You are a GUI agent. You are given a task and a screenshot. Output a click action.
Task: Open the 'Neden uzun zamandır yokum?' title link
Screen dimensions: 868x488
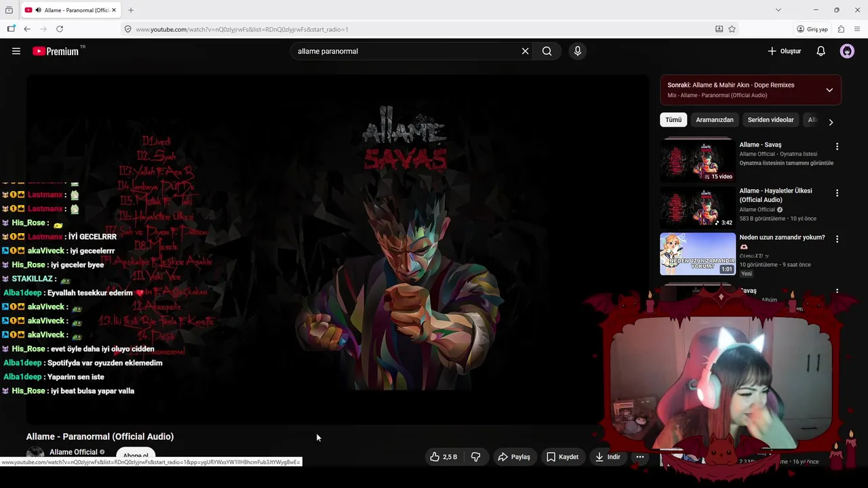pos(782,237)
